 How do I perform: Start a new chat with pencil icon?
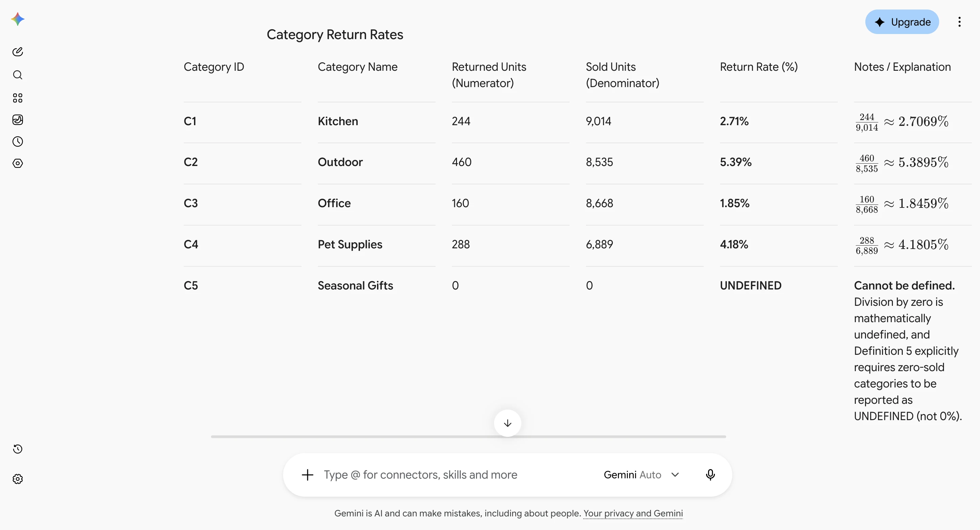[x=17, y=52]
